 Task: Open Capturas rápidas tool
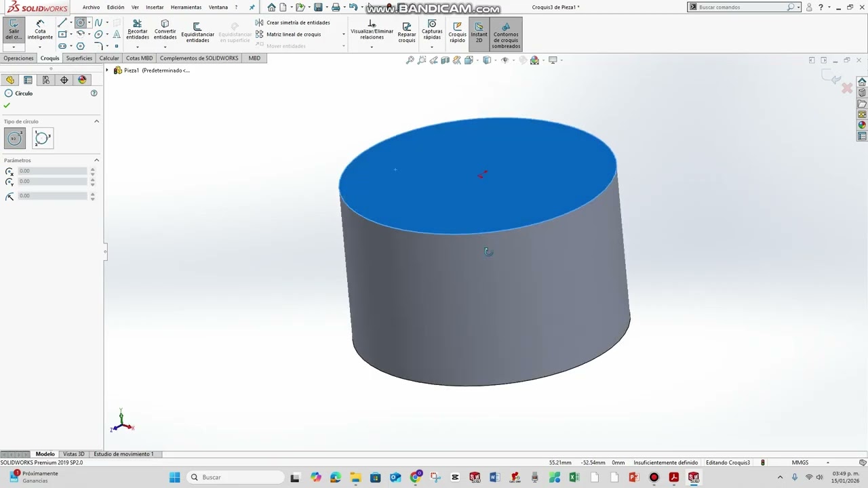432,28
